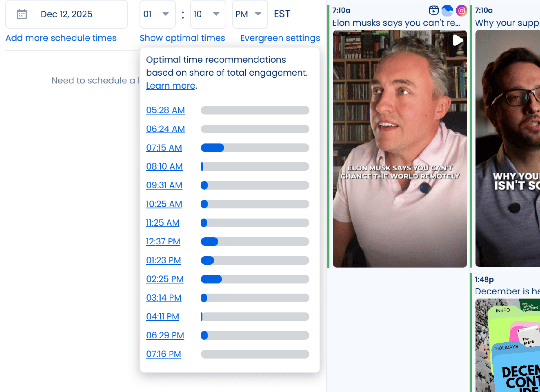The image size is (540, 392).
Task: Choose the 07:15 AM optimal time
Action: click(x=164, y=148)
